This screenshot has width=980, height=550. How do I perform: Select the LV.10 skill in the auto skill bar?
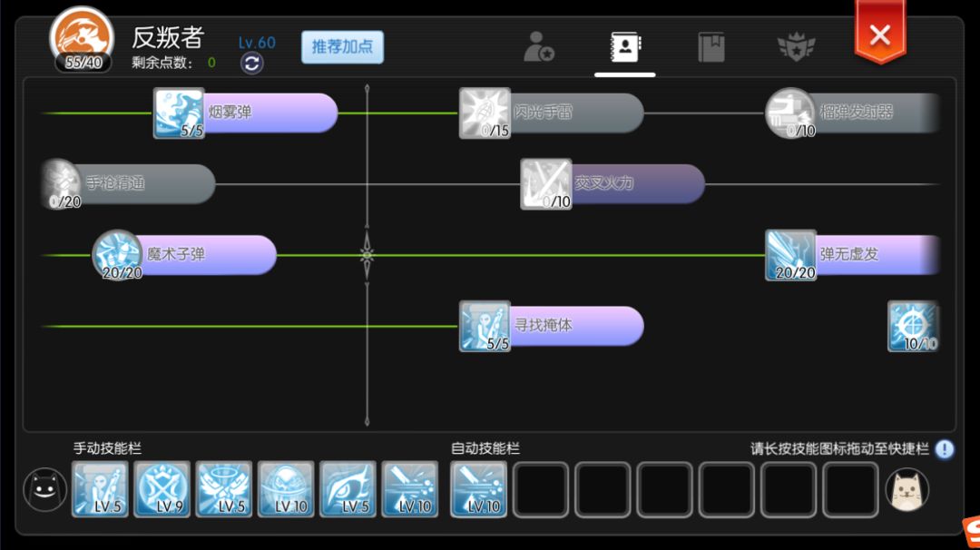[477, 487]
